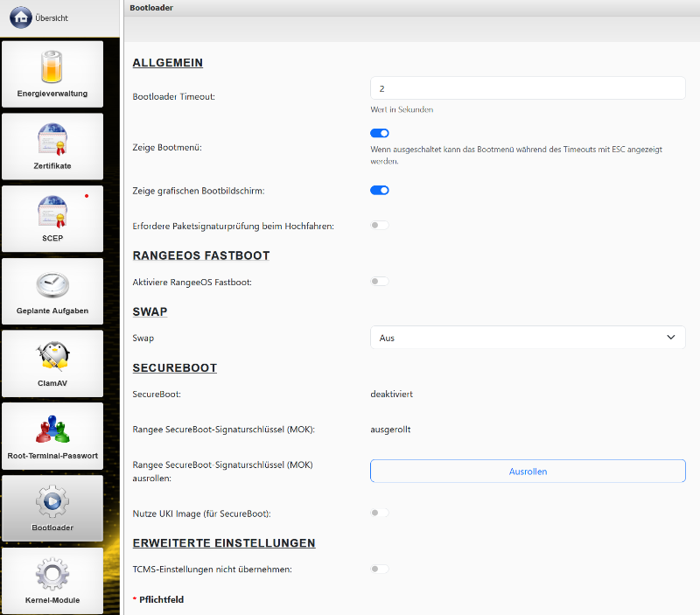
Task: Turn off Zeige grafischen Bootbildschirm switch
Action: [380, 190]
